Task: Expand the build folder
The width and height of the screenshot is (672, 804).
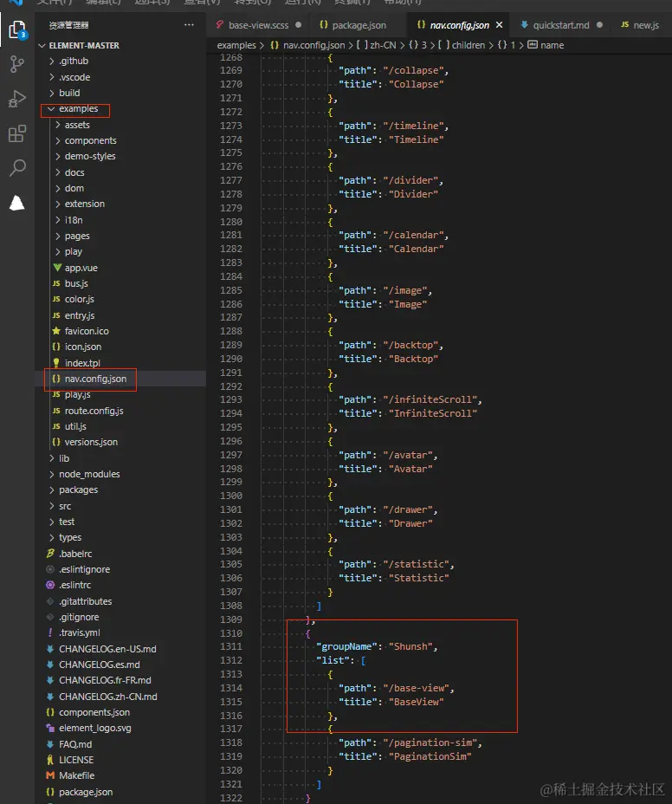Action: (52, 93)
